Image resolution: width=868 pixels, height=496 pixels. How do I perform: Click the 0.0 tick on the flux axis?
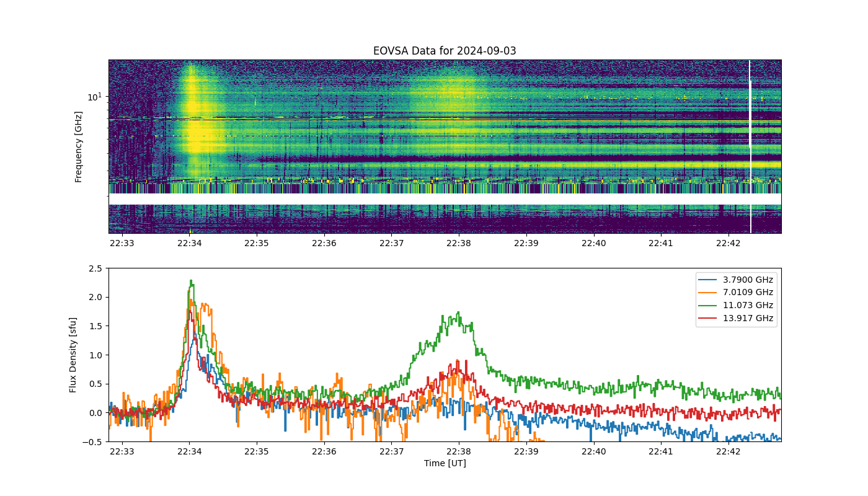coord(95,413)
